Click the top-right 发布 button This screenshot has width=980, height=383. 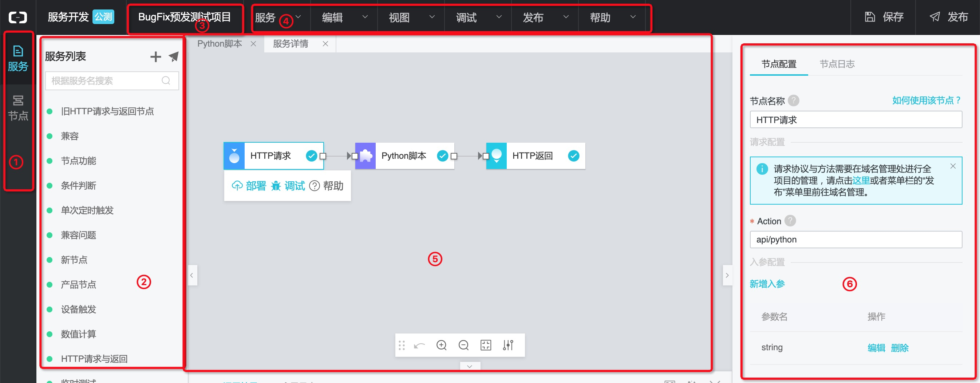click(949, 17)
